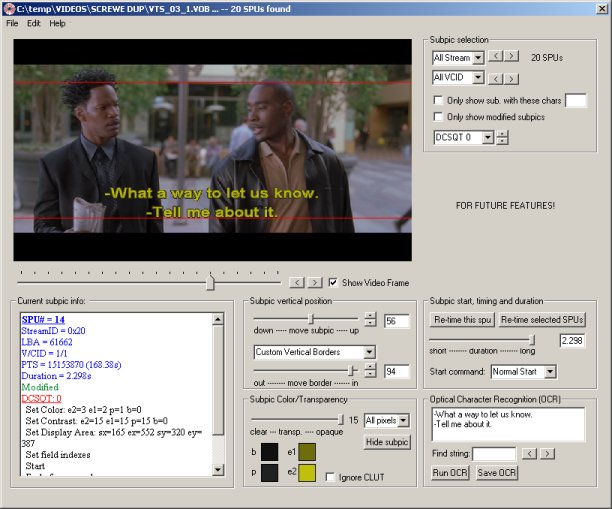Click the OCR result text box
The image size is (612, 509).
point(508,424)
